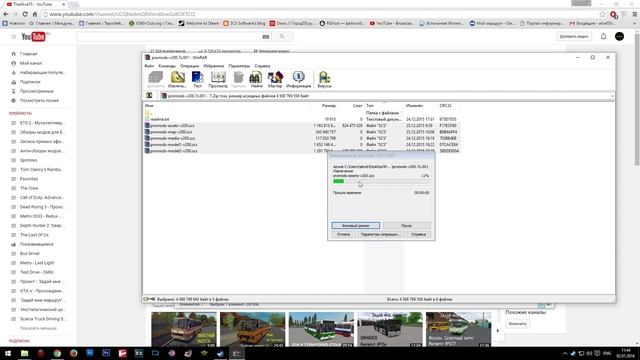Open YouTube notifications bell

[x=603, y=37]
